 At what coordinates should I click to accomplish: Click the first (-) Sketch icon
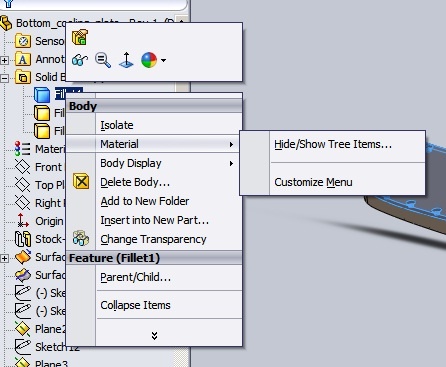[23, 293]
